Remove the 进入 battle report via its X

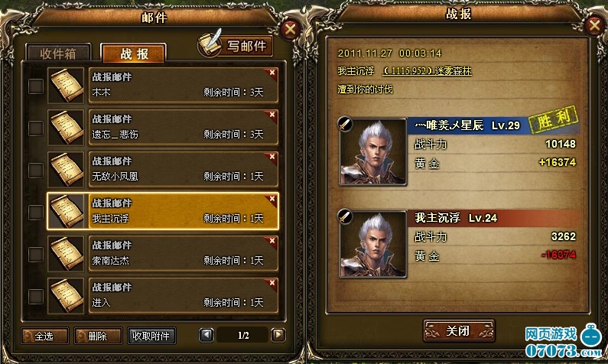[272, 283]
